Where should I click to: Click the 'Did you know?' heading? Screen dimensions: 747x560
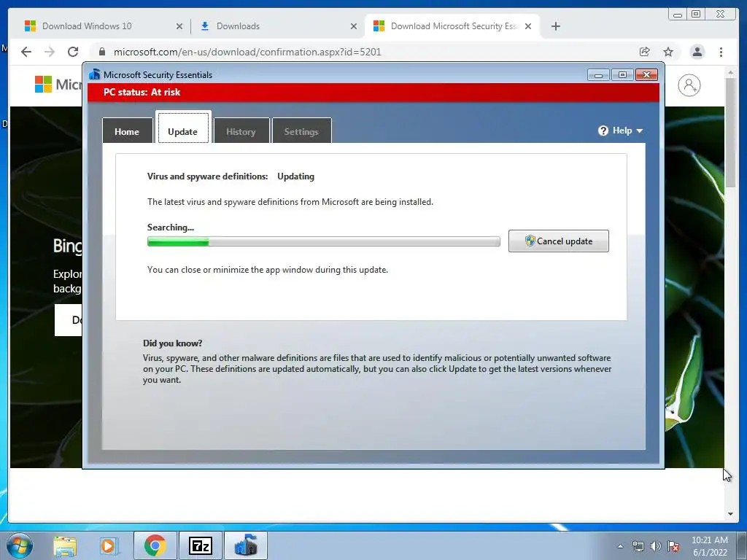tap(172, 343)
